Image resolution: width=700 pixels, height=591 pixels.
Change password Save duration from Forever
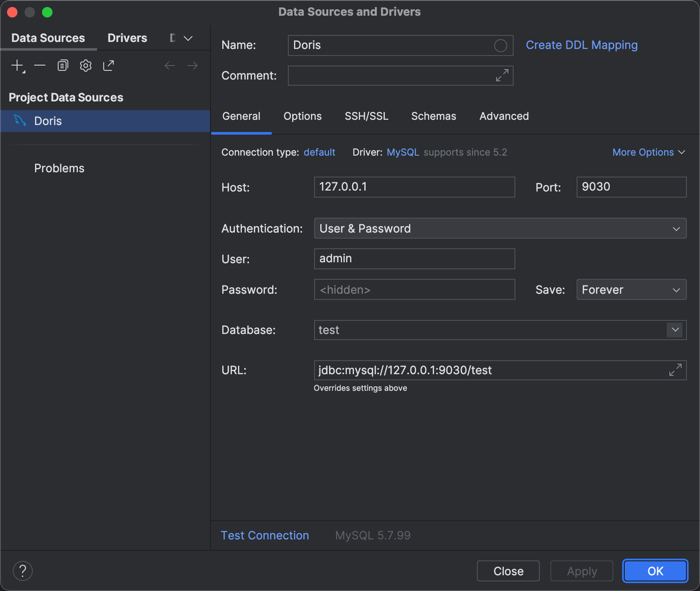tap(631, 289)
